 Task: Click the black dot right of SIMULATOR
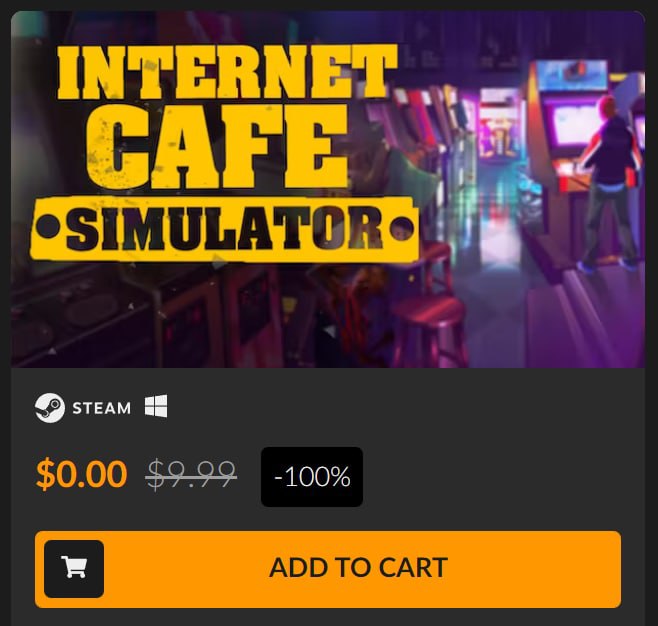(x=402, y=229)
